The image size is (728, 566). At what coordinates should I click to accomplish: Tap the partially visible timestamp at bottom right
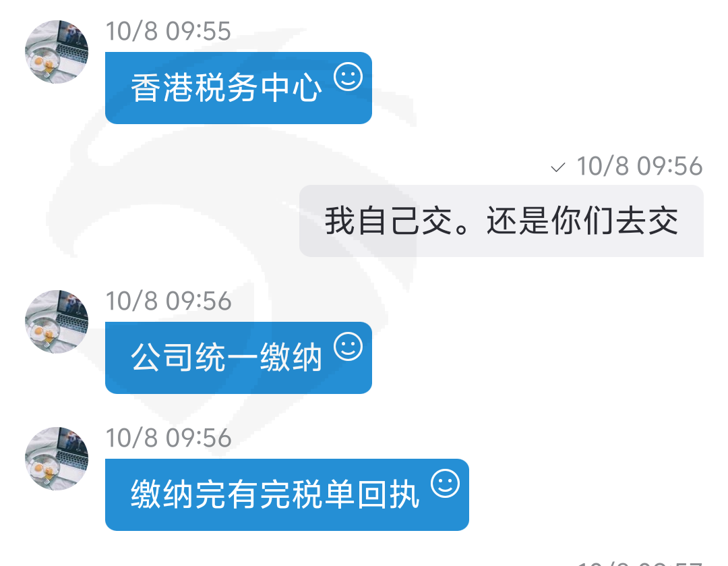(639, 563)
